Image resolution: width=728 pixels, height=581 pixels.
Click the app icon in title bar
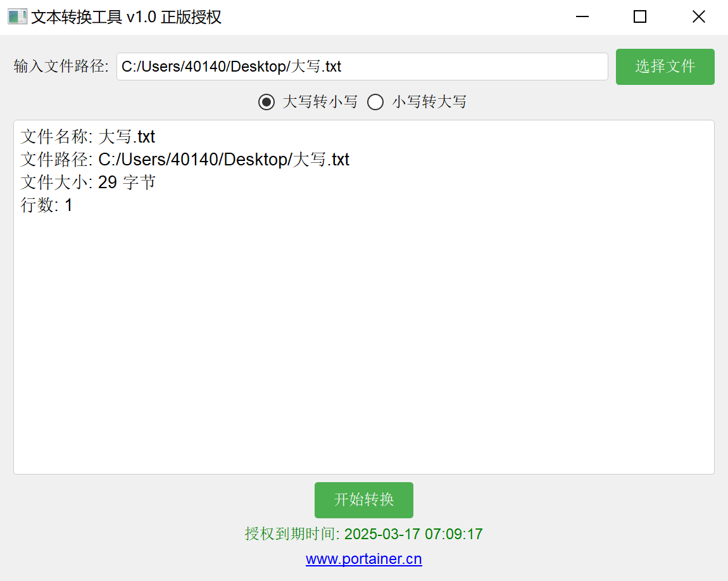(x=18, y=16)
